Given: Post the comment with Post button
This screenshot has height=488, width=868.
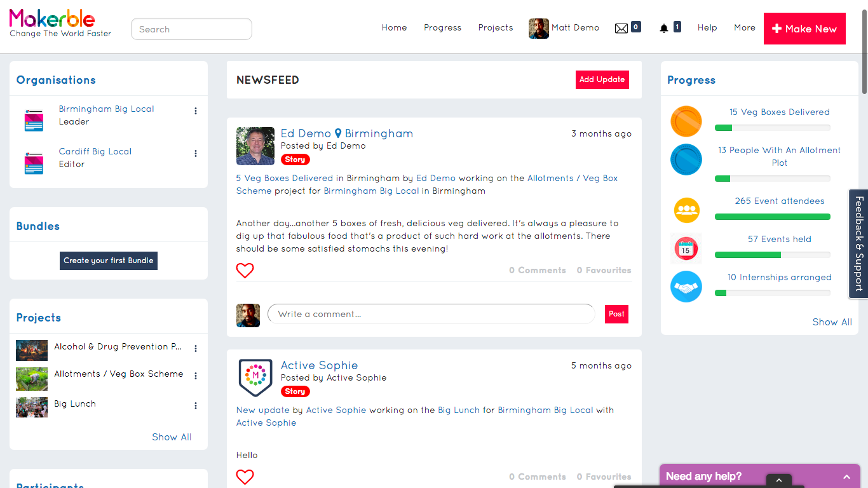Looking at the screenshot, I should click(x=616, y=314).
